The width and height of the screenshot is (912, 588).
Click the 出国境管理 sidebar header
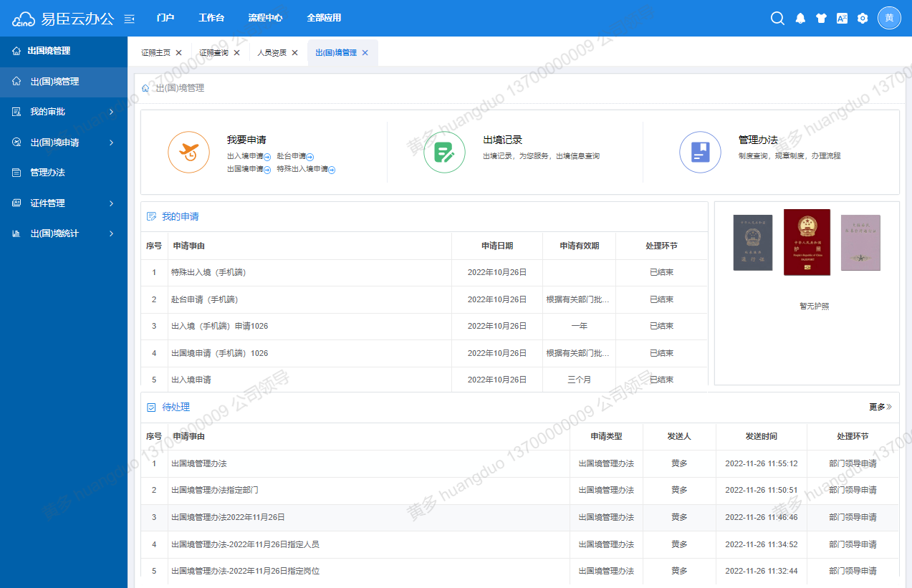pyautogui.click(x=49, y=51)
